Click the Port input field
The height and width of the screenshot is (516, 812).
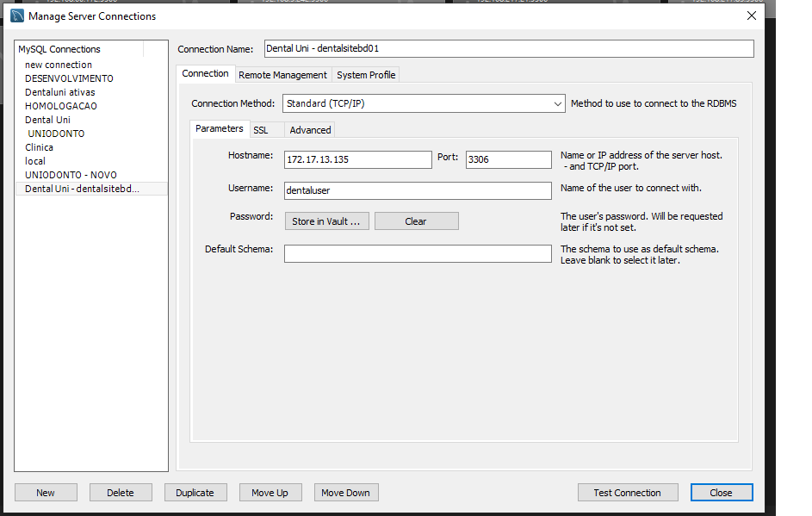(x=508, y=159)
